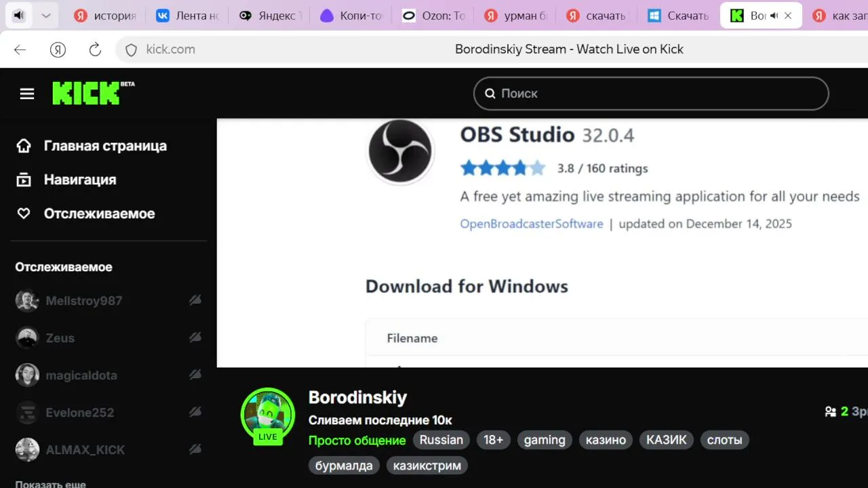
Task: Click offline icon beside Mellstroy987
Action: 195,300
